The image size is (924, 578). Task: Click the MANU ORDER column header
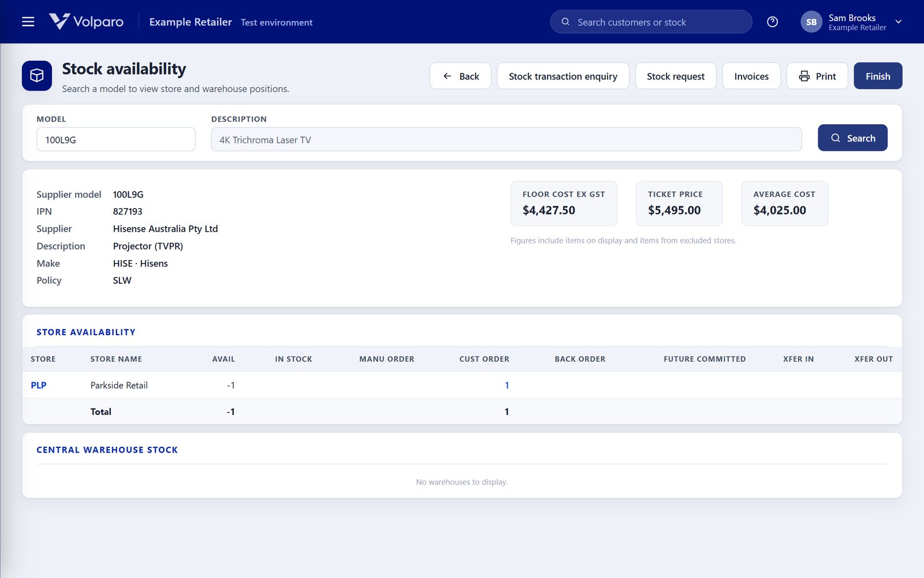click(387, 359)
